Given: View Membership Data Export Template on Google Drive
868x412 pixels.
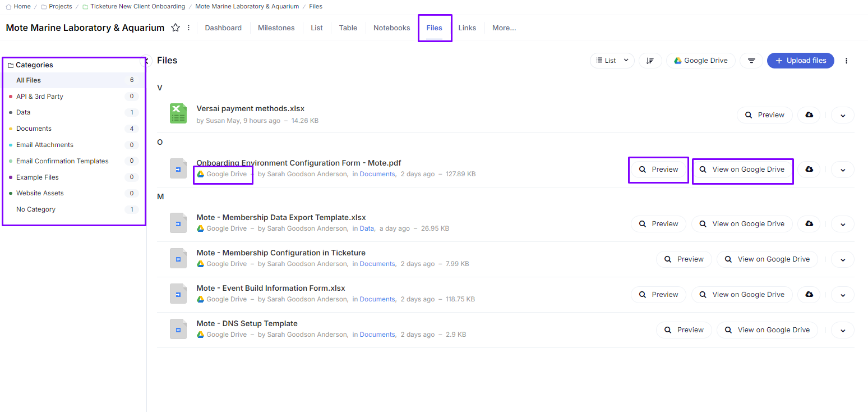Looking at the screenshot, I should point(742,224).
